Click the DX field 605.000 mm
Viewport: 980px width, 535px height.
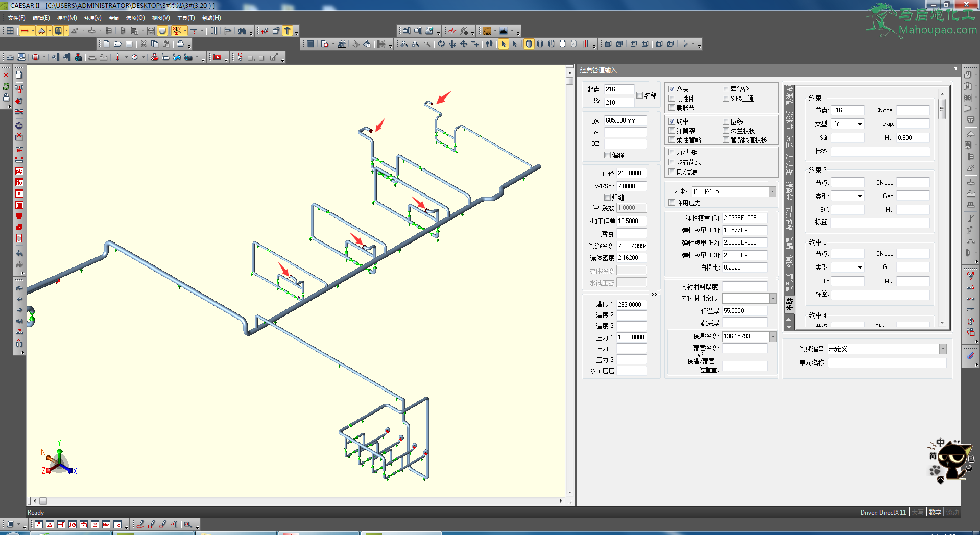click(626, 121)
